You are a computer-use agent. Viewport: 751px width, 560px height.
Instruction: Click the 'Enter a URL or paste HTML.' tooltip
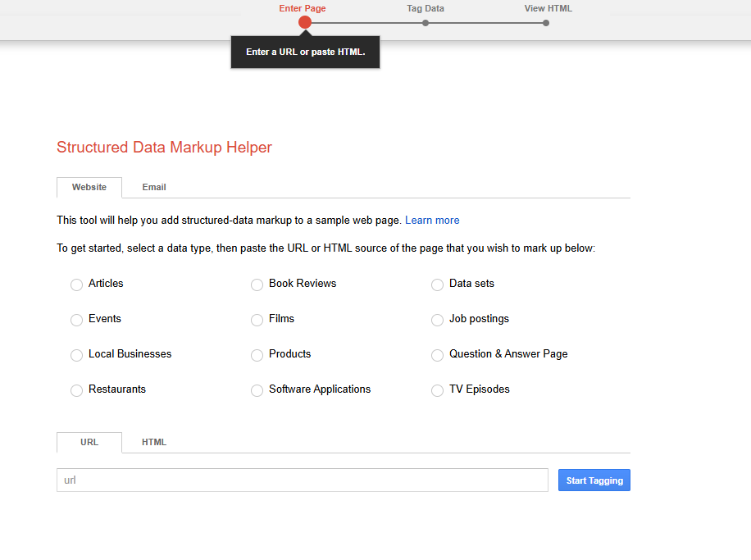(x=306, y=52)
